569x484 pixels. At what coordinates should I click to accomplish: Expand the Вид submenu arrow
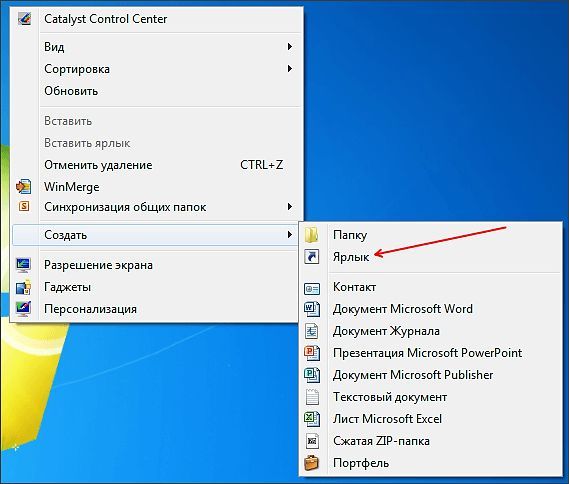coord(290,46)
